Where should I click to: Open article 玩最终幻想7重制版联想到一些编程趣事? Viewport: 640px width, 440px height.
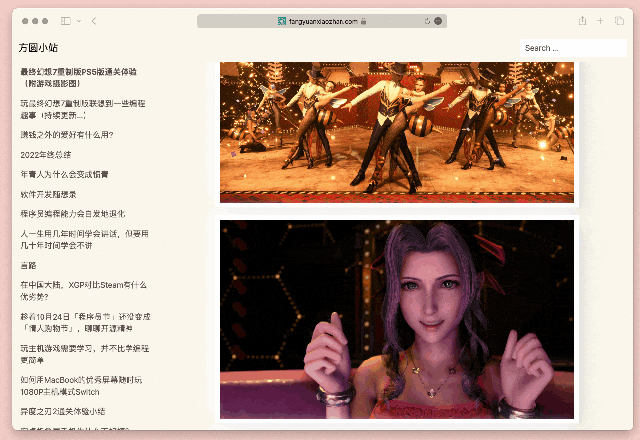(83, 109)
